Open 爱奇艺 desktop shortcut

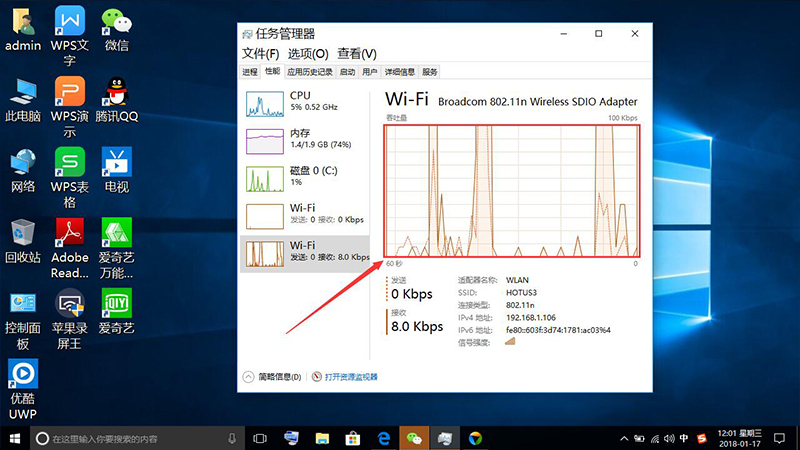coord(116,312)
